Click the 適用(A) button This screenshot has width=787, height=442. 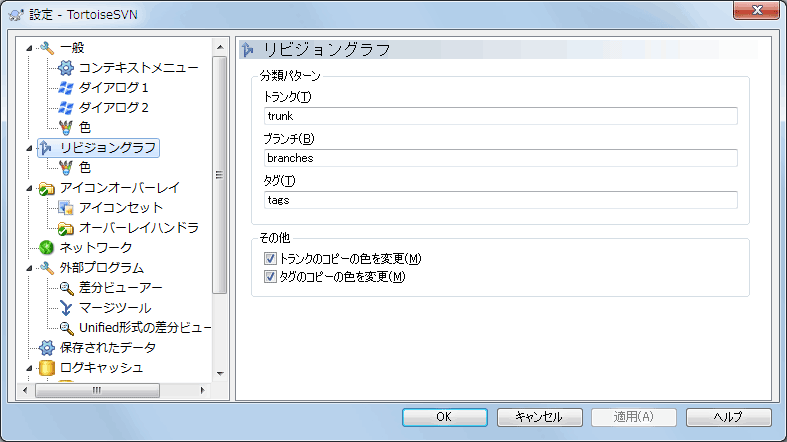coord(634,417)
